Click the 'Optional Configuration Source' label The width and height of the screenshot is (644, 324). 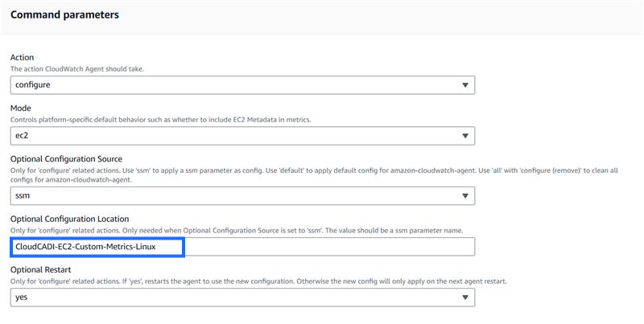[x=66, y=158]
